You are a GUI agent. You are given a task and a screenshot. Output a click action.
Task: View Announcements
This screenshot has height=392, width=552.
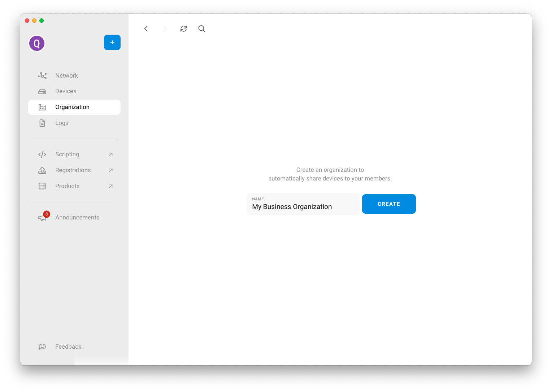click(x=74, y=218)
